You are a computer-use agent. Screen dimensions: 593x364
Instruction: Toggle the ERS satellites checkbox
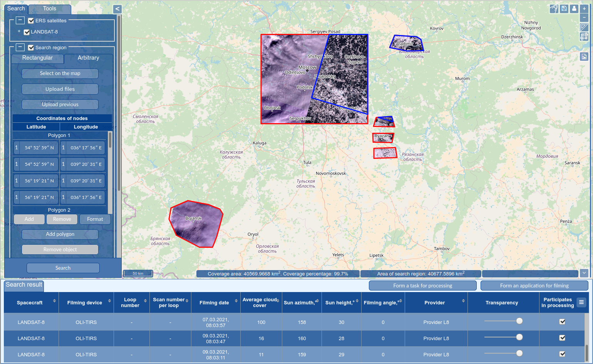pyautogui.click(x=31, y=21)
